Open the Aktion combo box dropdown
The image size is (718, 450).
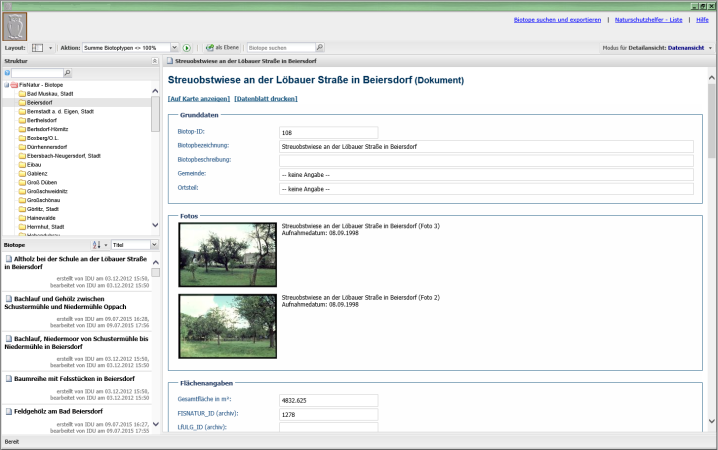pyautogui.click(x=174, y=48)
